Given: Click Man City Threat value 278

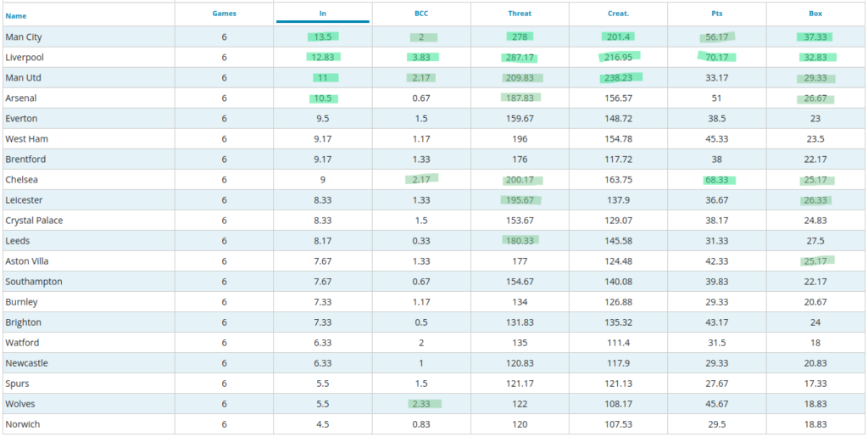Looking at the screenshot, I should coord(520,37).
